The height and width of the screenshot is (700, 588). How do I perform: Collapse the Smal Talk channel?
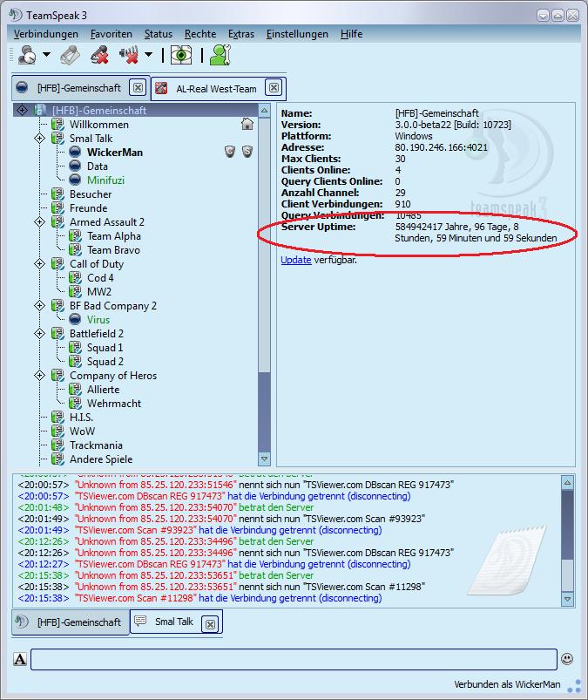pyautogui.click(x=40, y=139)
